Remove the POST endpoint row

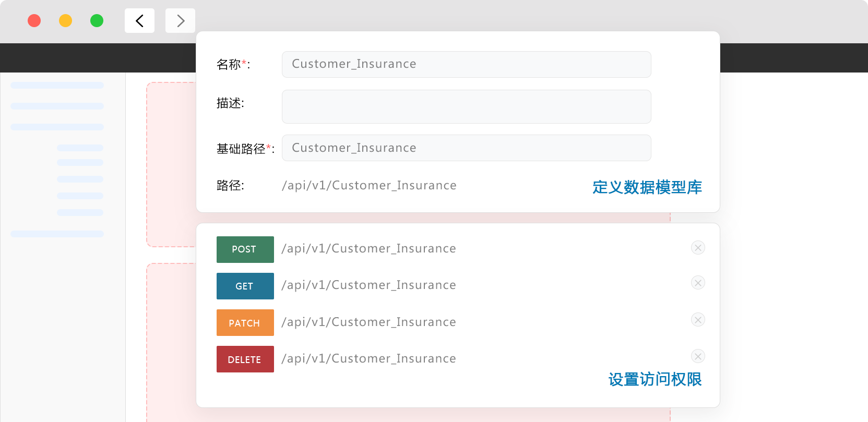pyautogui.click(x=698, y=247)
